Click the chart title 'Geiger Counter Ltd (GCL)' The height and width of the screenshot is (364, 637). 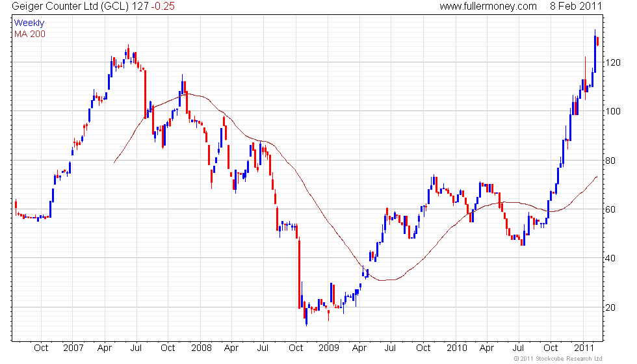coord(71,6)
